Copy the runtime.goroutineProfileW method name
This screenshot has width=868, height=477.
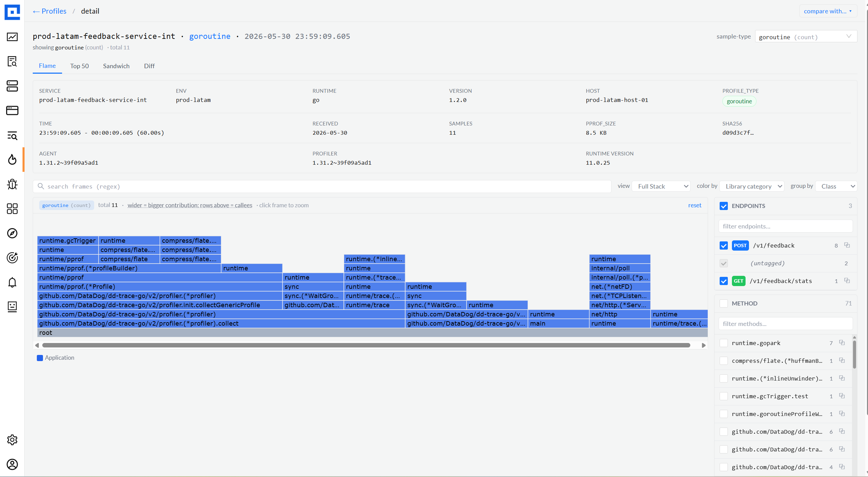[x=842, y=414]
